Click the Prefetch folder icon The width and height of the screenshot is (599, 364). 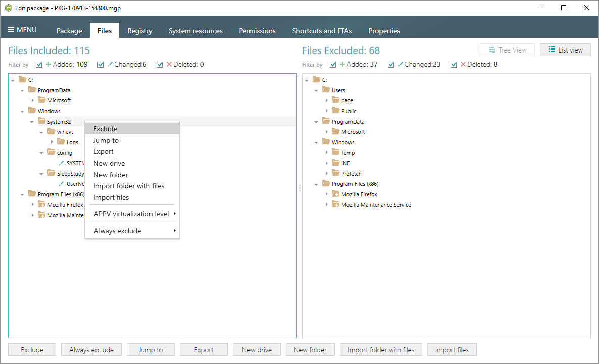[x=335, y=173]
